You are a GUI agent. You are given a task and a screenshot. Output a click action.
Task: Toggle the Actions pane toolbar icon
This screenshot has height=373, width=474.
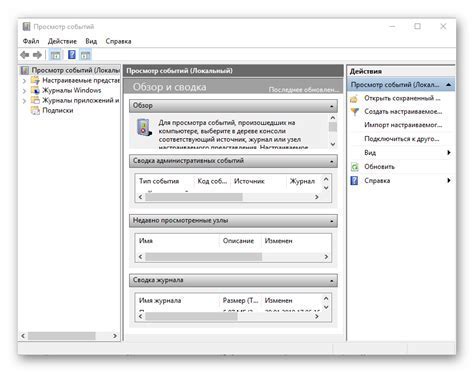pyautogui.click(x=85, y=55)
